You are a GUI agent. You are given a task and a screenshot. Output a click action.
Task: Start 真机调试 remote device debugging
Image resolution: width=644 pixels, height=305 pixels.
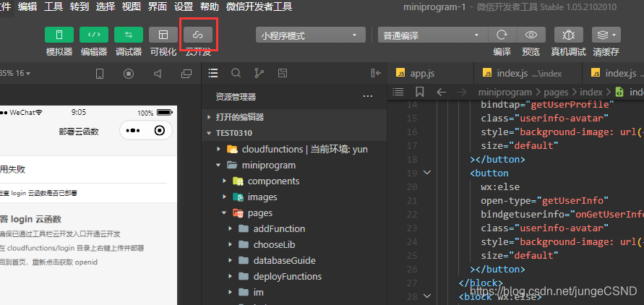click(x=568, y=35)
